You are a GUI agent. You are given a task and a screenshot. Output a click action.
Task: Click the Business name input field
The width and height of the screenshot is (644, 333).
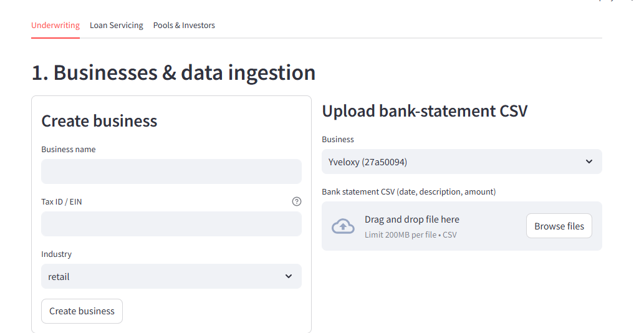(x=171, y=171)
